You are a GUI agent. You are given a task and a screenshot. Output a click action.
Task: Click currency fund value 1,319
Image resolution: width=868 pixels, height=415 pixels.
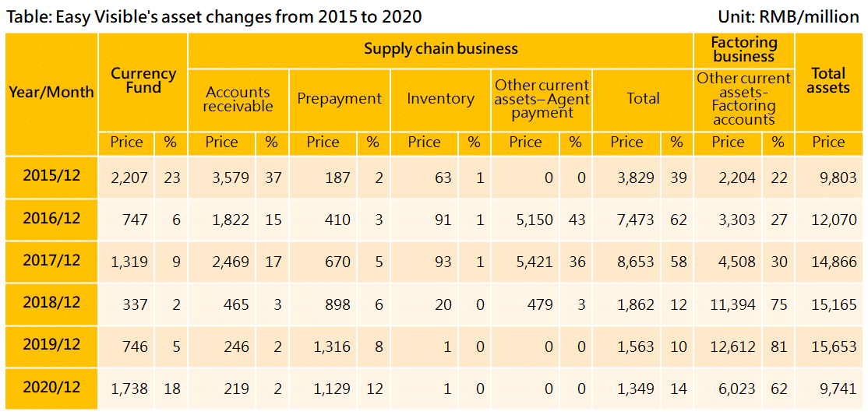129,263
